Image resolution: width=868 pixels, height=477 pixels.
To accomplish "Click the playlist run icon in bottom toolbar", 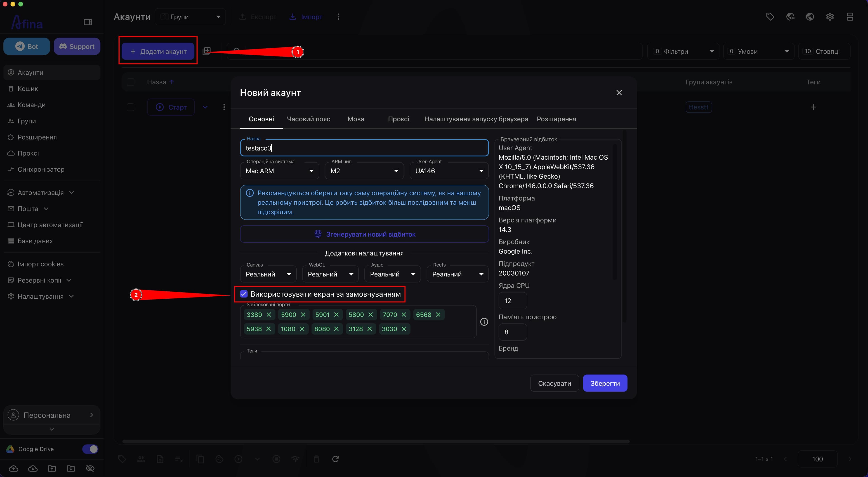I will pyautogui.click(x=179, y=459).
